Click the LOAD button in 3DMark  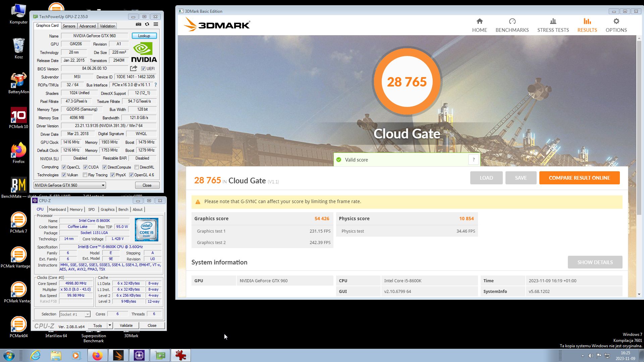[486, 178]
